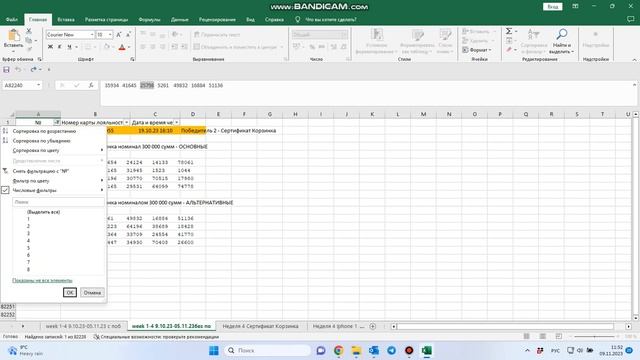This screenshot has width=640, height=360.
Task: Click the lightbulb Tell me icon
Action: pyautogui.click(x=298, y=19)
